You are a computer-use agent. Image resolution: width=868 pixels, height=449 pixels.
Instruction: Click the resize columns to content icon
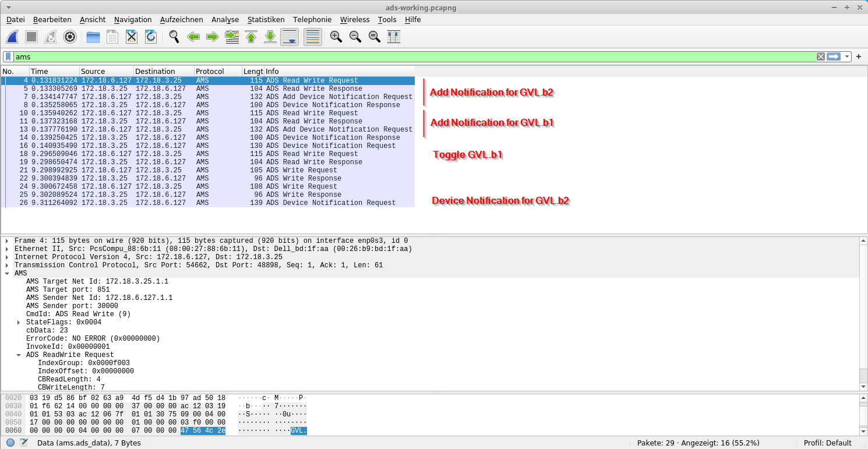[x=394, y=37]
